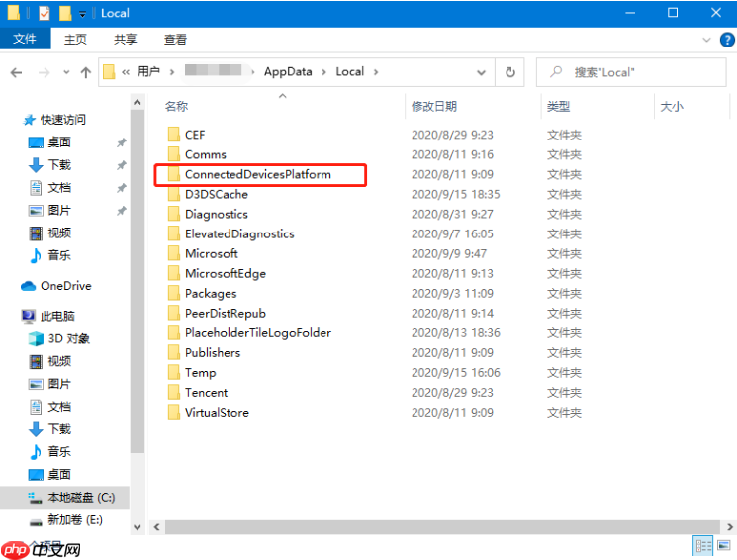Select the Microsoft folder icon
The width and height of the screenshot is (737, 560).
point(174,253)
